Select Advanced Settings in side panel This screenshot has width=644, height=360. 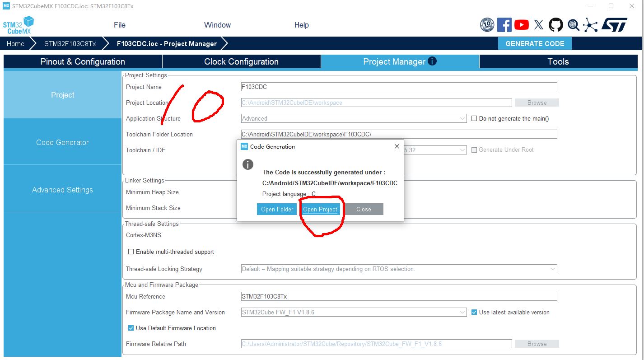[x=62, y=190]
